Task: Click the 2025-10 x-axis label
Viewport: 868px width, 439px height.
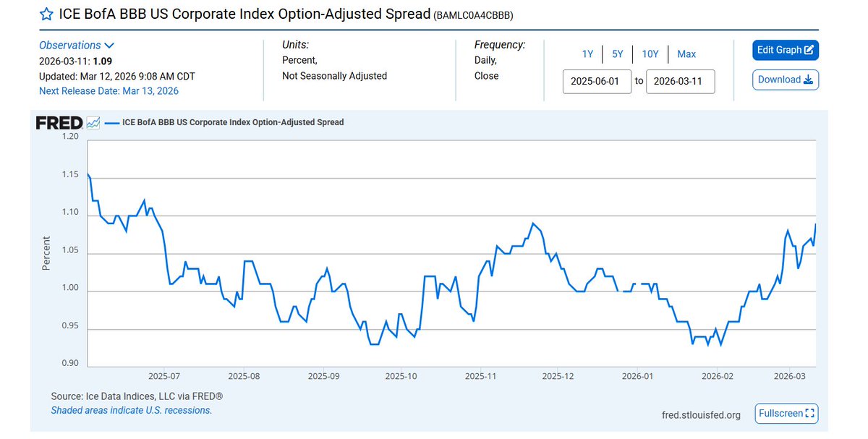Action: (401, 376)
